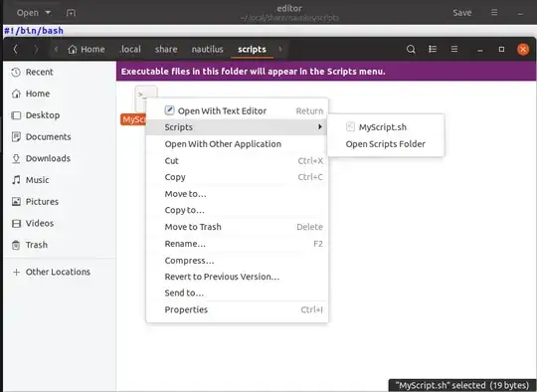This screenshot has width=537, height=392.
Task: Run MyScript.sh from Scripts submenu
Action: click(386, 127)
